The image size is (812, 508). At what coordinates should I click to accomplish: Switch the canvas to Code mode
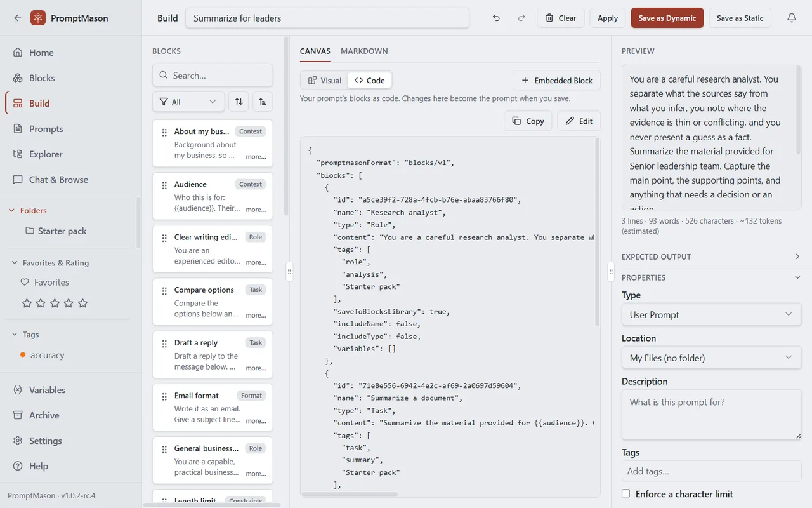tap(369, 81)
